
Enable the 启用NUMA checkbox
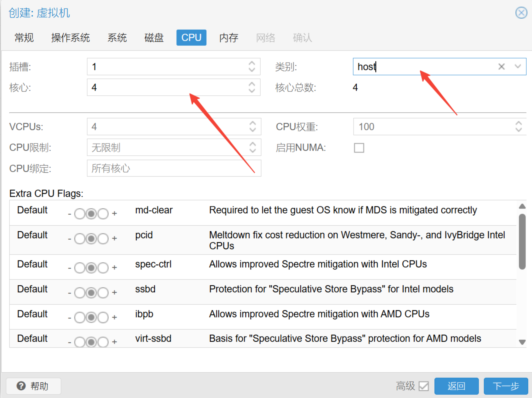pos(359,148)
